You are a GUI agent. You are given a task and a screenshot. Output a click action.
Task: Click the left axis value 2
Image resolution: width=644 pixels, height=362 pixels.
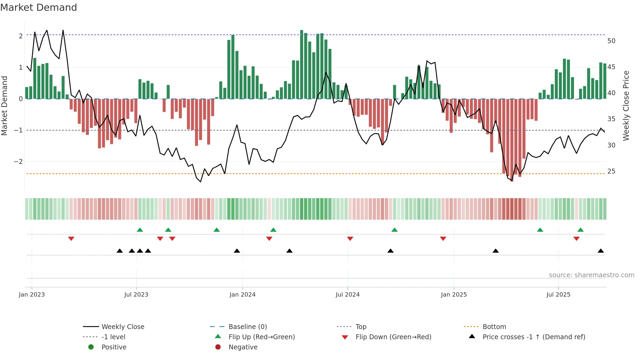pyautogui.click(x=21, y=36)
